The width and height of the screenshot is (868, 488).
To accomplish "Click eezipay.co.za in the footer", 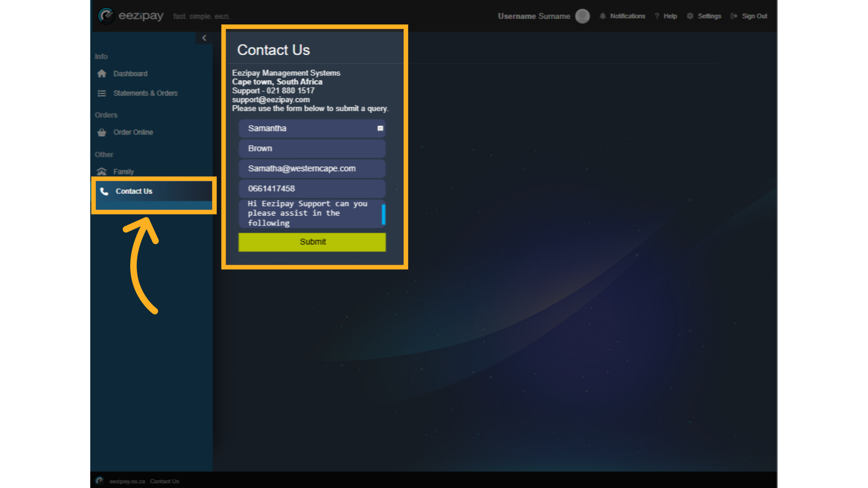I will pyautogui.click(x=127, y=481).
